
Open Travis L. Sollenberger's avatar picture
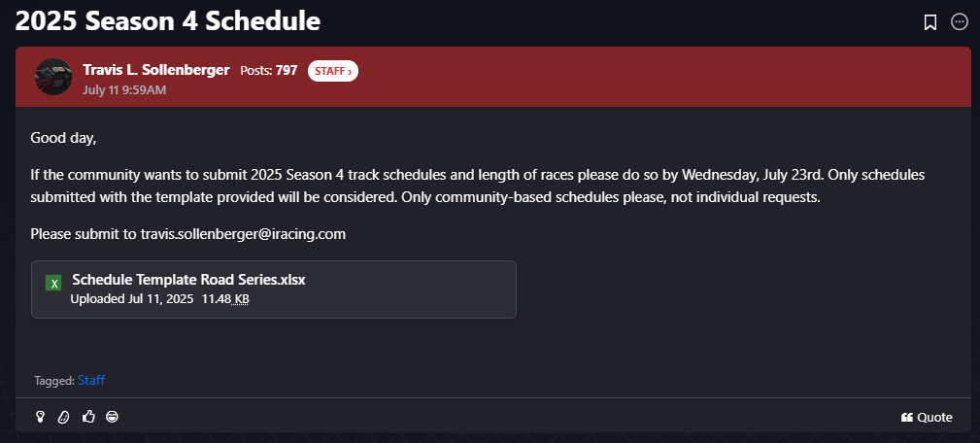[x=53, y=77]
